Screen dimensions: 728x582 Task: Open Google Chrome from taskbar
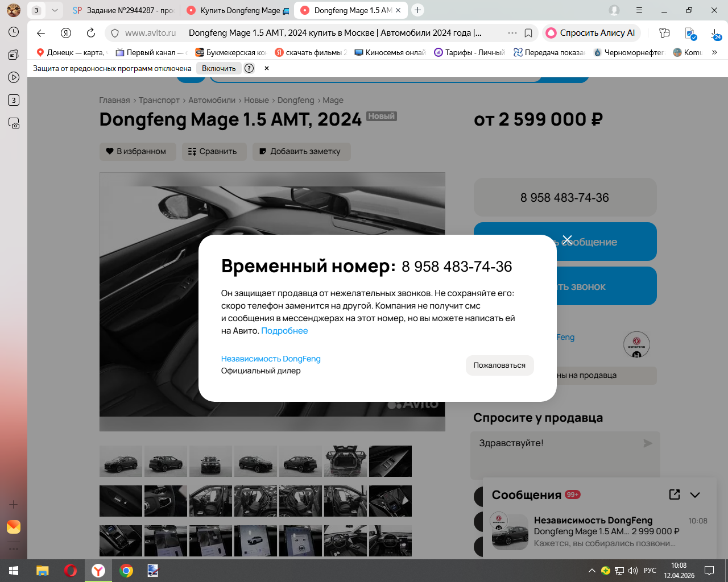coord(126,571)
